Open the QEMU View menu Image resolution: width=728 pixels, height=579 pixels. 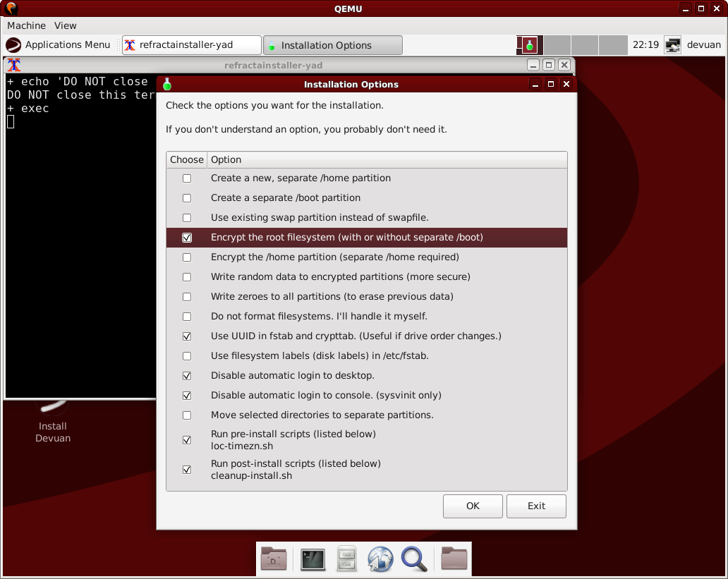[65, 25]
